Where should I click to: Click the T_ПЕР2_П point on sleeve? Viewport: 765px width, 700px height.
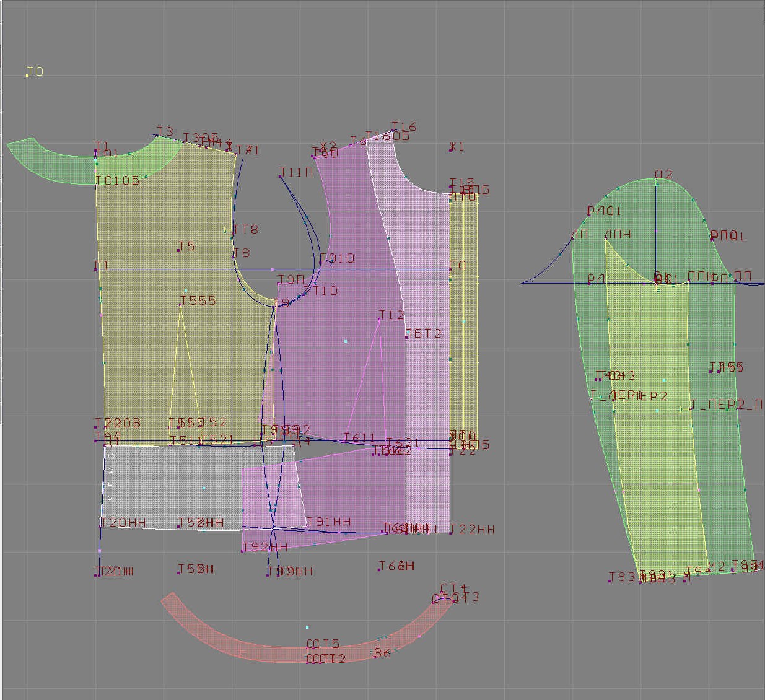pyautogui.click(x=691, y=409)
